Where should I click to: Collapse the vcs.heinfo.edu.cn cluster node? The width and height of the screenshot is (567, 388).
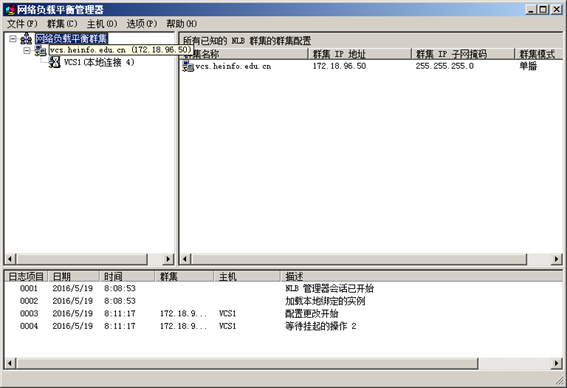coord(27,50)
